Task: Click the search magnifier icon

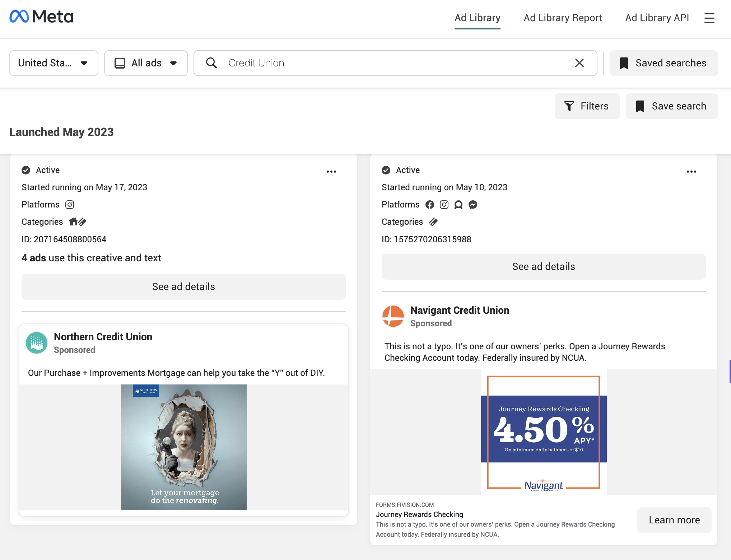Action: tap(211, 63)
